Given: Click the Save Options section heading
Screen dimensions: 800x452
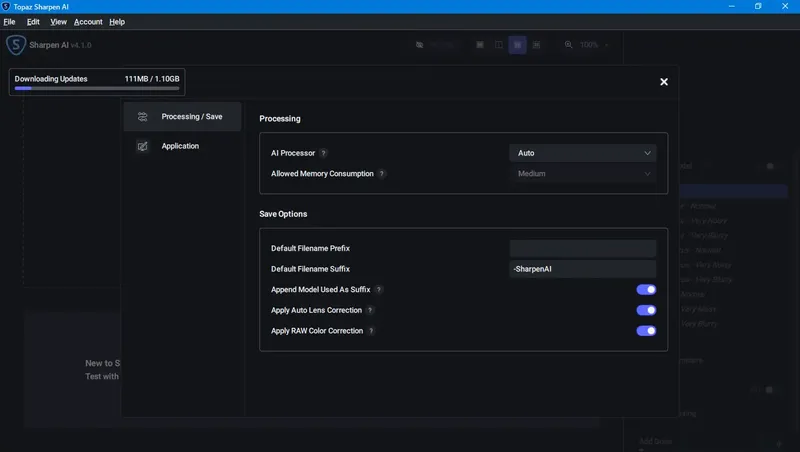Looking at the screenshot, I should (x=283, y=214).
